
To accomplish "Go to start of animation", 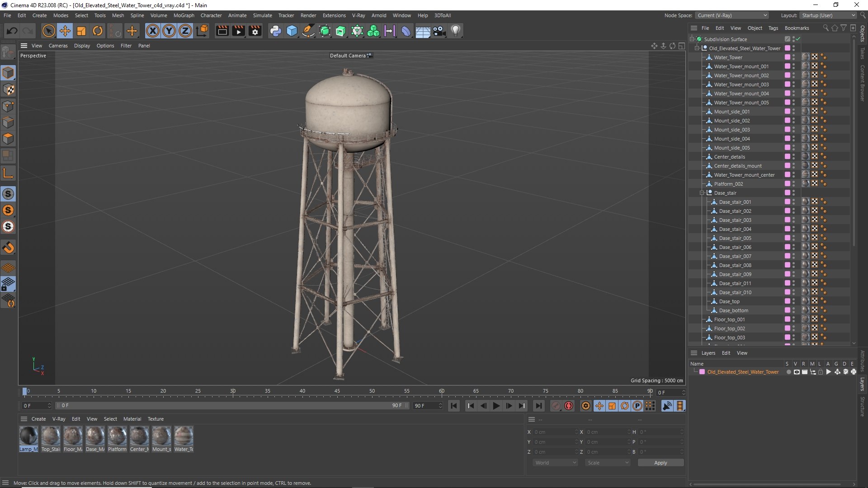I will coord(454,406).
